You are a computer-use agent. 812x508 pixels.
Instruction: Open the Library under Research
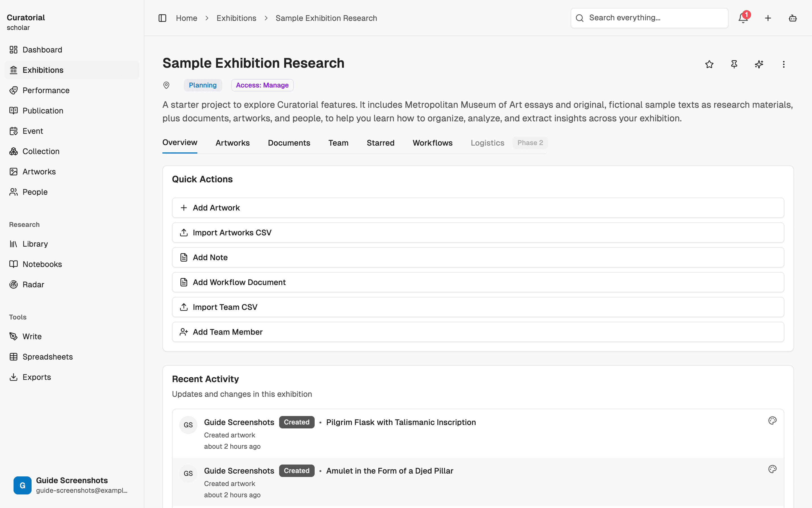point(72,244)
